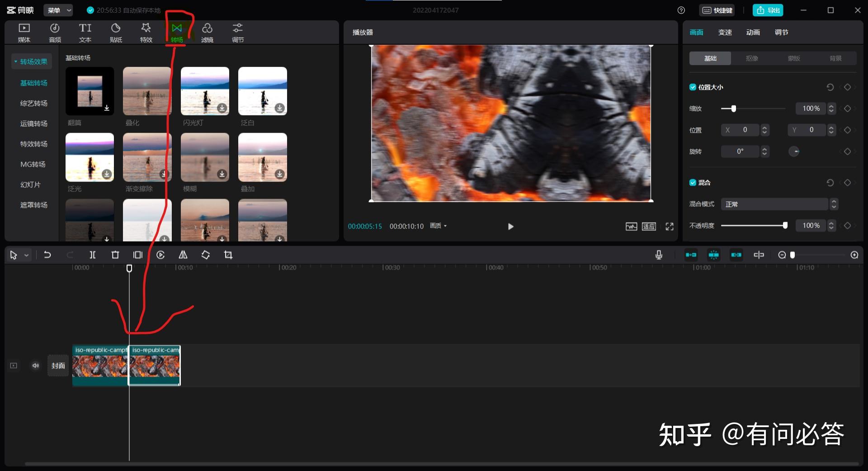The width and height of the screenshot is (868, 471).
Task: Open the 画质 quality dropdown
Action: 438,225
